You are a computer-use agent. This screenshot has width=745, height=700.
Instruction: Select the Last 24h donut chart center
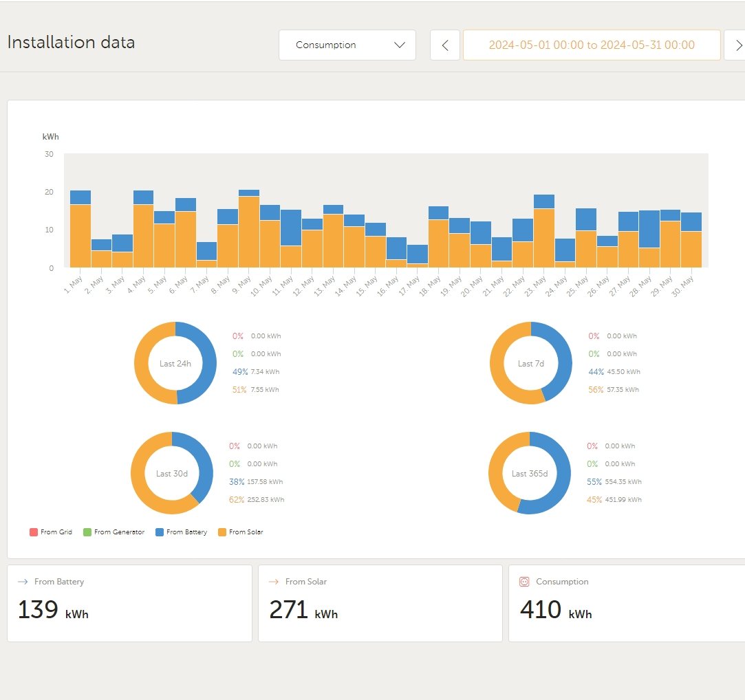point(175,363)
